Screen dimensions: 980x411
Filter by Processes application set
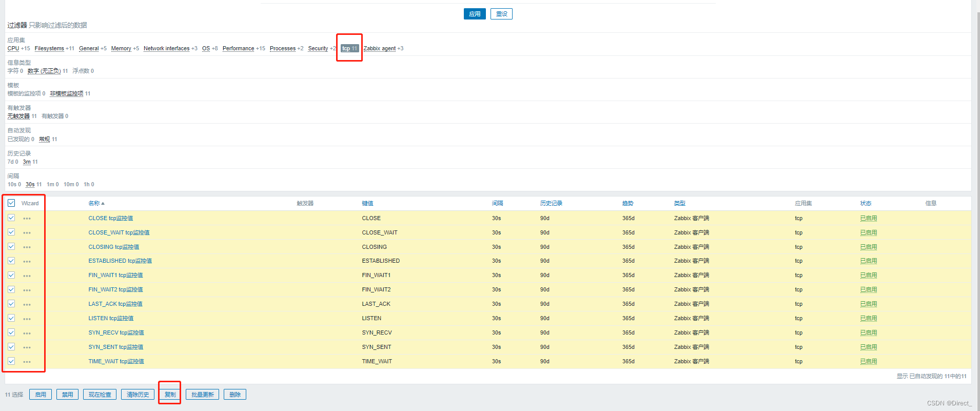tap(283, 48)
